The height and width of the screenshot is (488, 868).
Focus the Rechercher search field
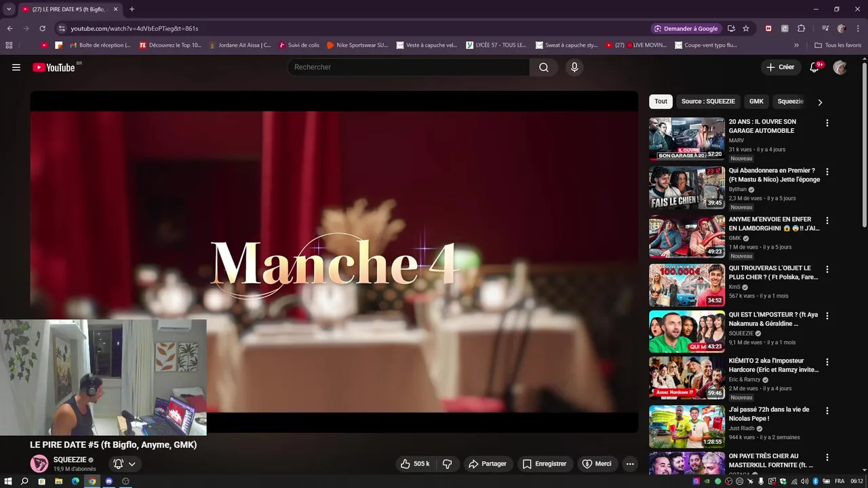[409, 67]
